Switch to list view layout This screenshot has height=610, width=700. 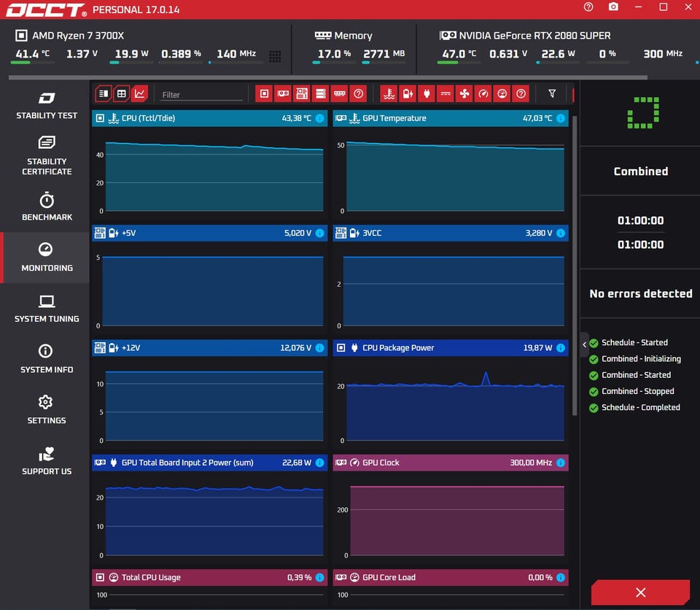(104, 94)
